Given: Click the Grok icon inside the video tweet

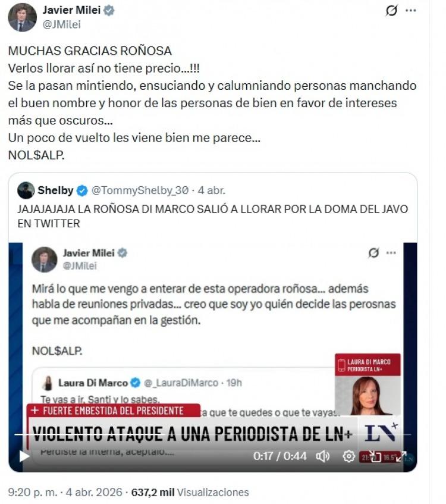Looking at the screenshot, I should click(x=373, y=253).
